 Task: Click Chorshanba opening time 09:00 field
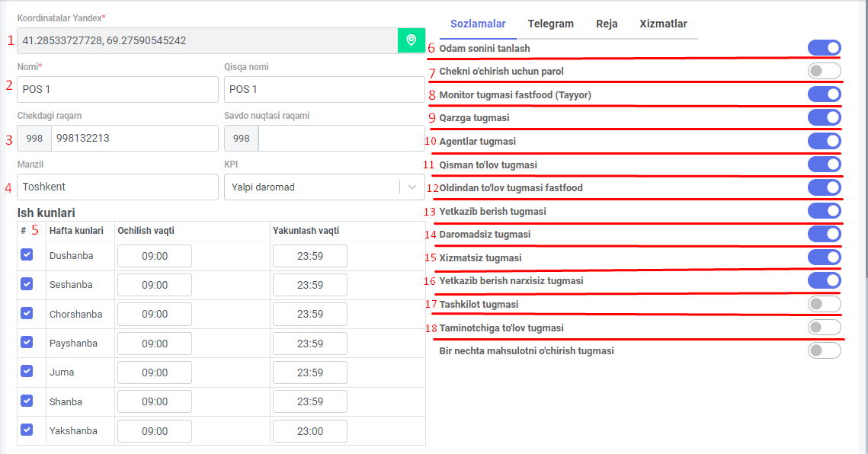[x=155, y=314]
